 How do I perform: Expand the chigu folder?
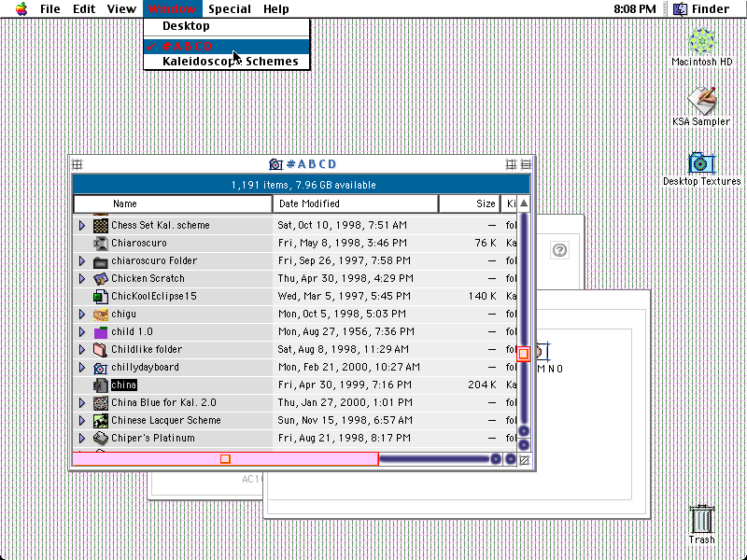click(82, 315)
